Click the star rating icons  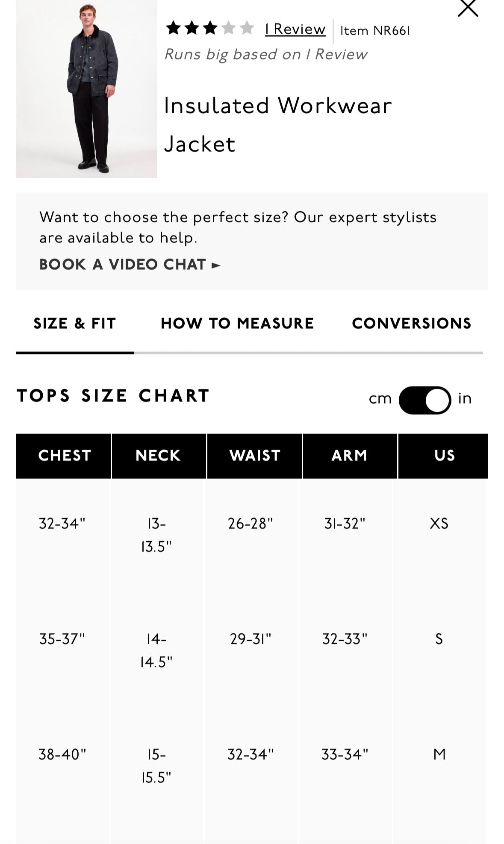[x=209, y=29]
